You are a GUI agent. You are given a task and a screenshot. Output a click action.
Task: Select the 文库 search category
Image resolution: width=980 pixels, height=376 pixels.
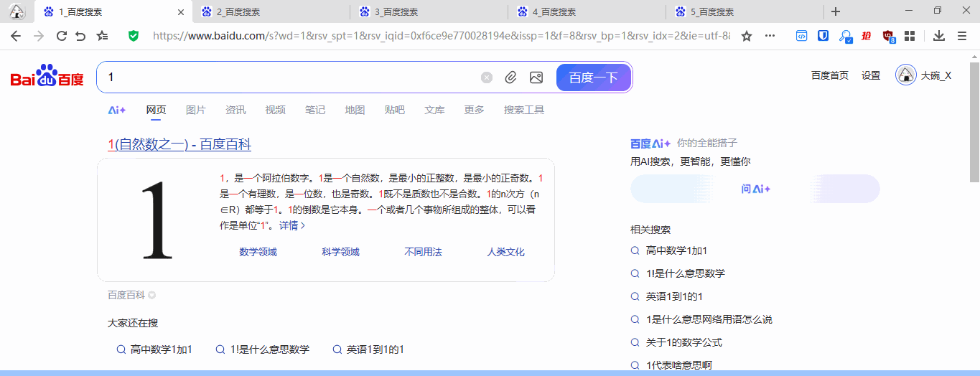click(434, 110)
